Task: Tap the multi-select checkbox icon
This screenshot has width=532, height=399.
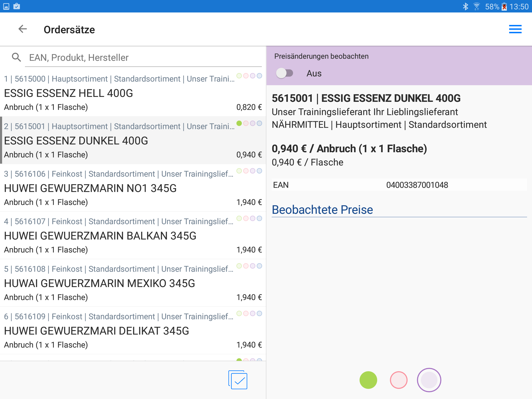Action: click(238, 380)
